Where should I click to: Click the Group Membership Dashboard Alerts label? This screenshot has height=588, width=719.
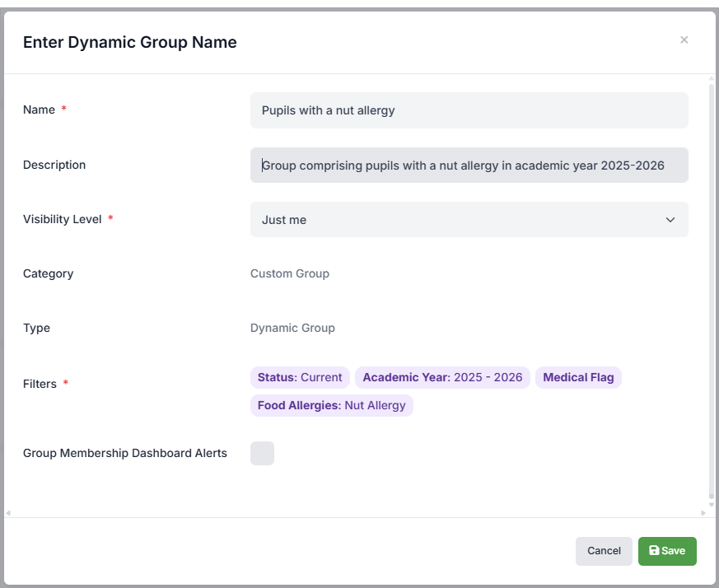(x=125, y=453)
